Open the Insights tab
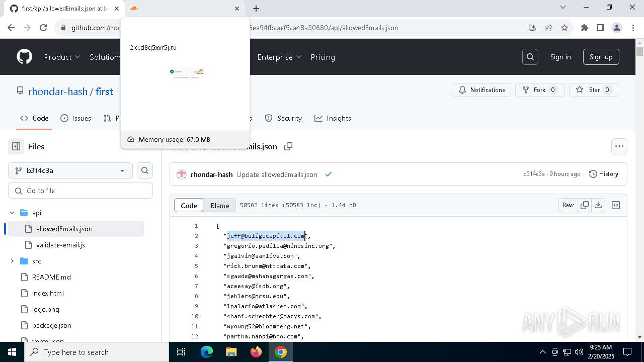The image size is (644, 362). click(x=333, y=118)
